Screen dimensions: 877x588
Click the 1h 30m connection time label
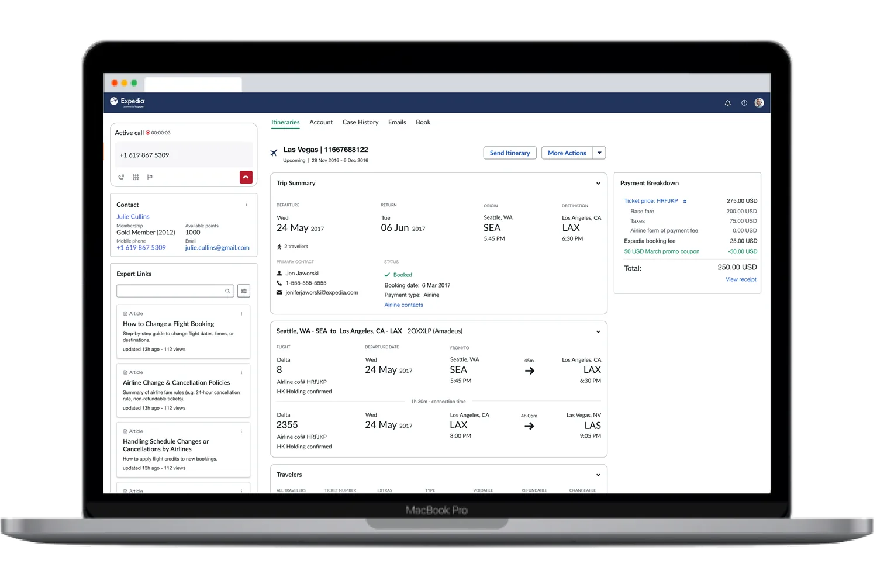(x=438, y=402)
